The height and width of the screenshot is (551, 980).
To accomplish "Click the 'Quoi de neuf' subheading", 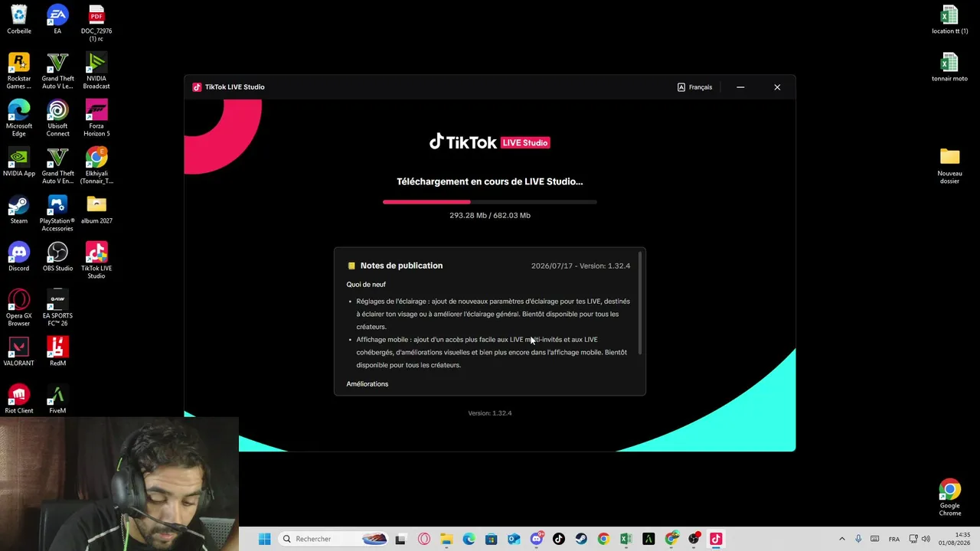I will pyautogui.click(x=366, y=285).
